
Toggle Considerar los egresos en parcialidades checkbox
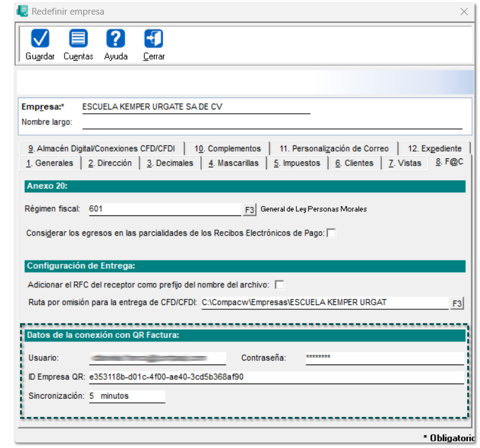[332, 233]
